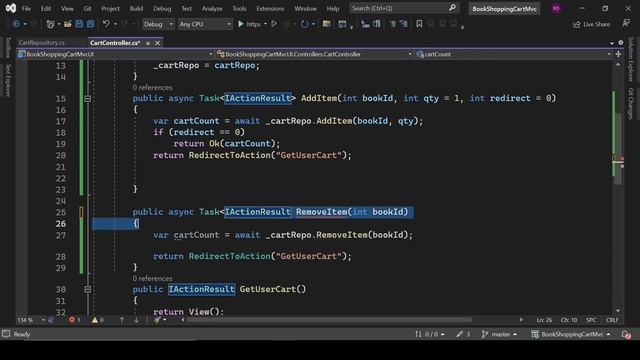The width and height of the screenshot is (640, 360).
Task: Click the Open File folder icon
Action: (x=68, y=24)
